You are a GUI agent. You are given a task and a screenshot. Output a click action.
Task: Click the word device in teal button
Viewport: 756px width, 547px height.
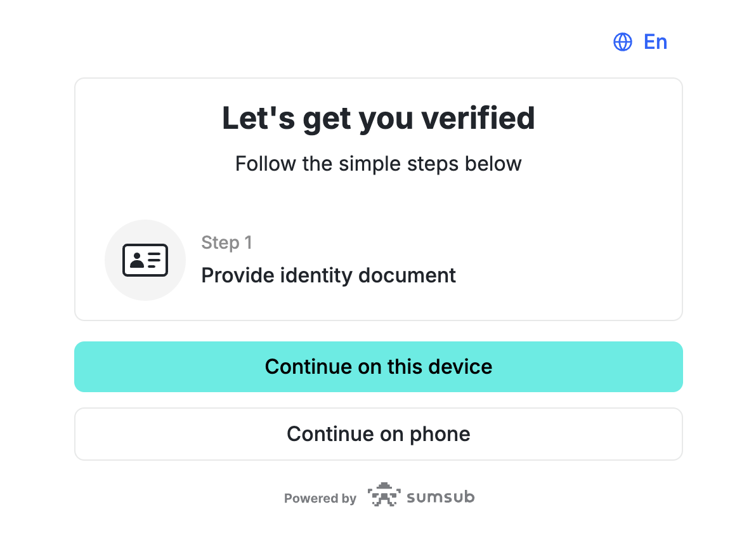point(460,367)
